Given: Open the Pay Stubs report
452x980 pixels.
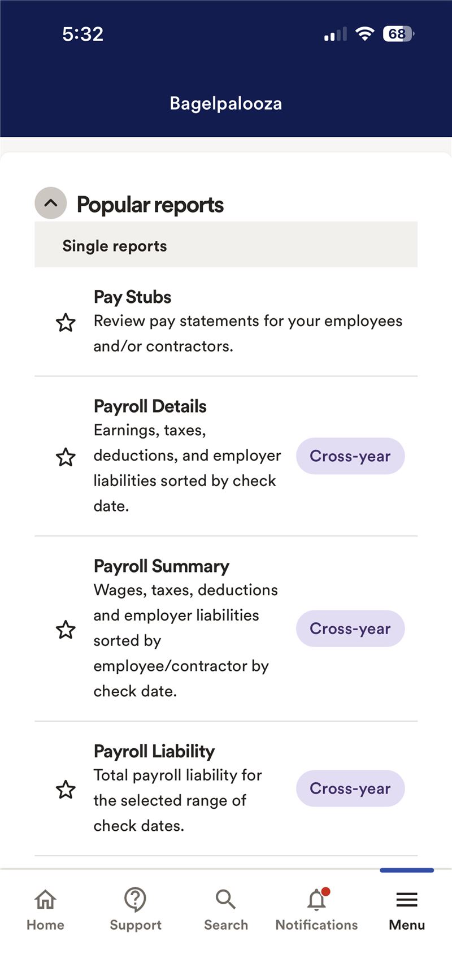Looking at the screenshot, I should [x=133, y=297].
